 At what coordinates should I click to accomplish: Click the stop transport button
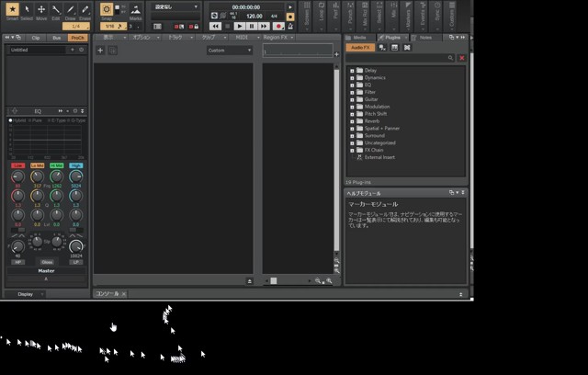[x=227, y=27]
